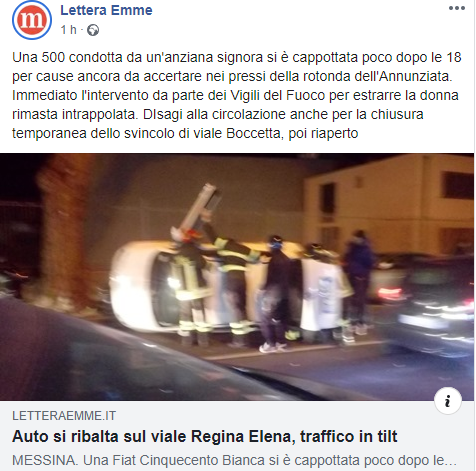Open the "1 h" post timestamp
The width and height of the screenshot is (476, 471).
tap(69, 30)
